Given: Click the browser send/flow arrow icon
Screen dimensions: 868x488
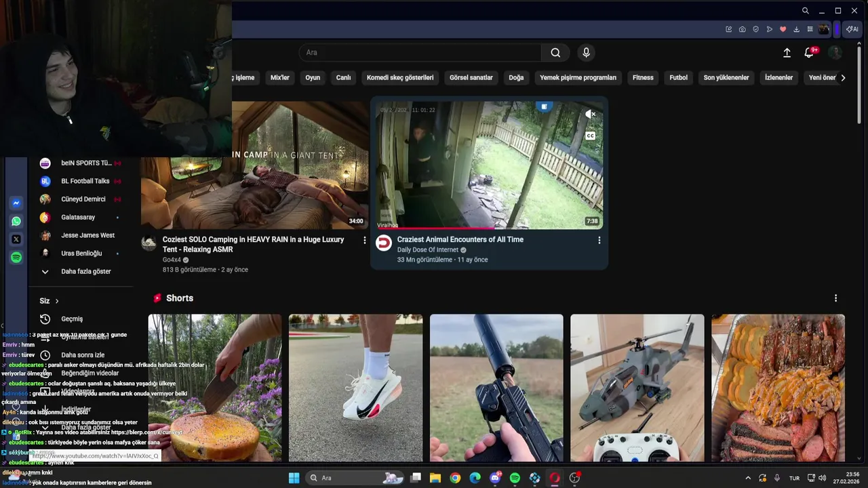Looking at the screenshot, I should click(769, 29).
